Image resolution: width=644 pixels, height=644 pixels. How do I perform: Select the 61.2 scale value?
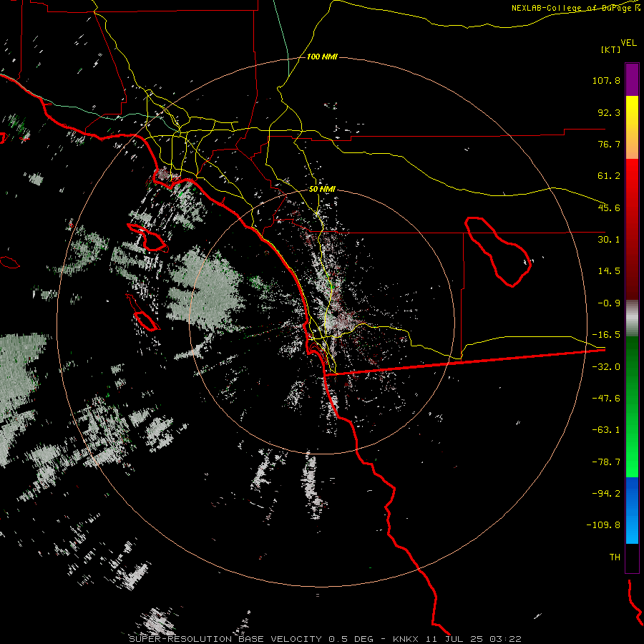coord(609,176)
